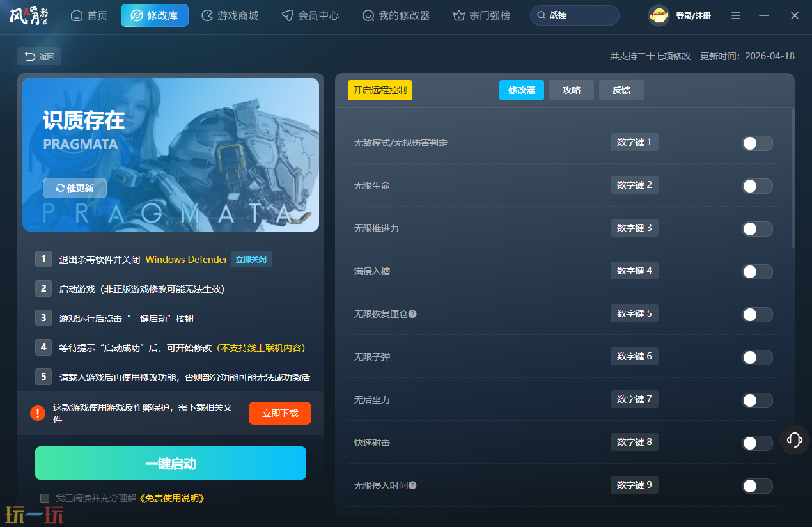The width and height of the screenshot is (812, 527).
Task: Toggle the 快速射击 switch
Action: click(x=757, y=443)
